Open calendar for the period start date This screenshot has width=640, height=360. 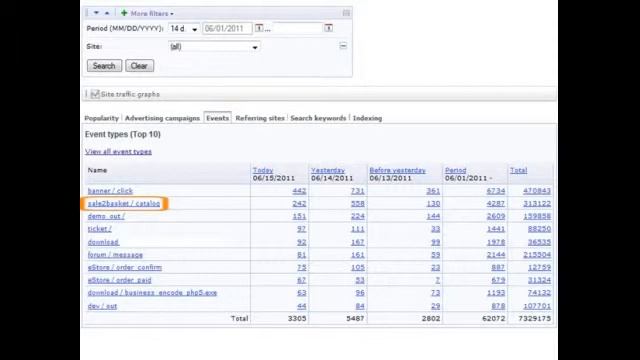point(259,28)
